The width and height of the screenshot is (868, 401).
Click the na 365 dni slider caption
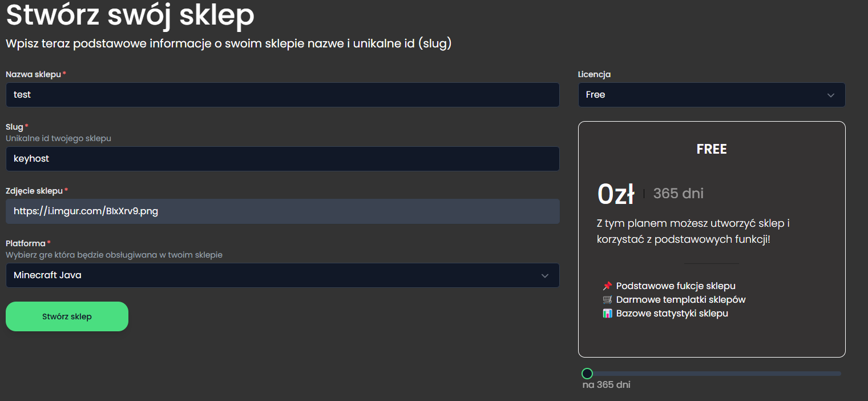coord(606,385)
